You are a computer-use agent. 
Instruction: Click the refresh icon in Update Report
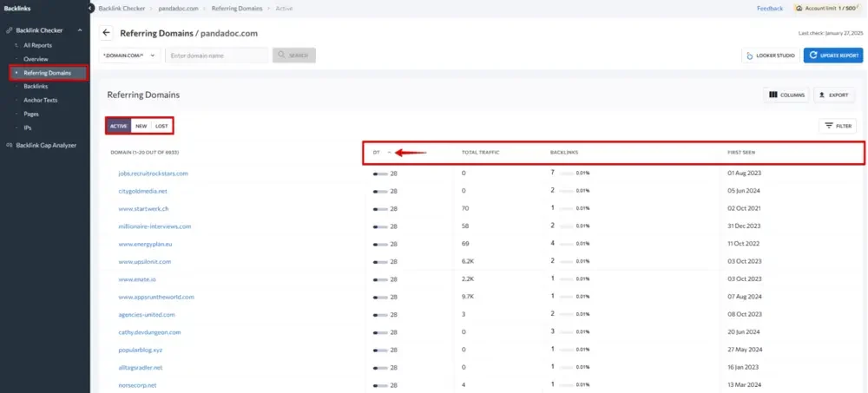click(813, 56)
